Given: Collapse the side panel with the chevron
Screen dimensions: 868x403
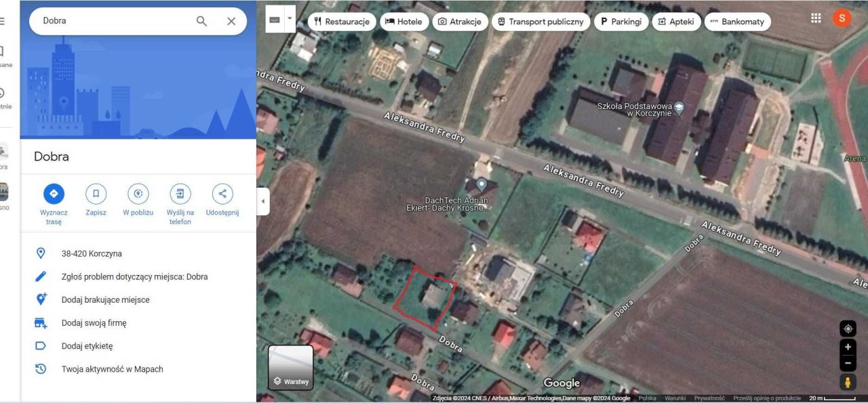Looking at the screenshot, I should 262,201.
